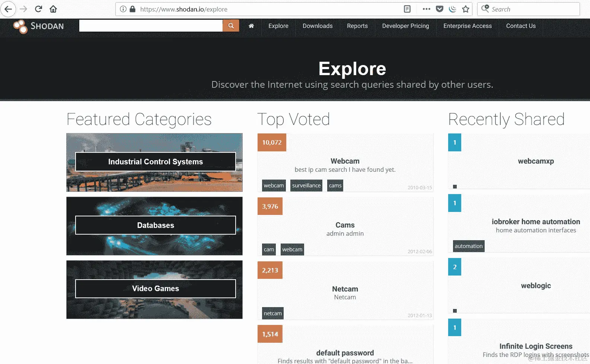Click the Pocket save icon
This screenshot has height=364, width=590.
[x=440, y=9]
